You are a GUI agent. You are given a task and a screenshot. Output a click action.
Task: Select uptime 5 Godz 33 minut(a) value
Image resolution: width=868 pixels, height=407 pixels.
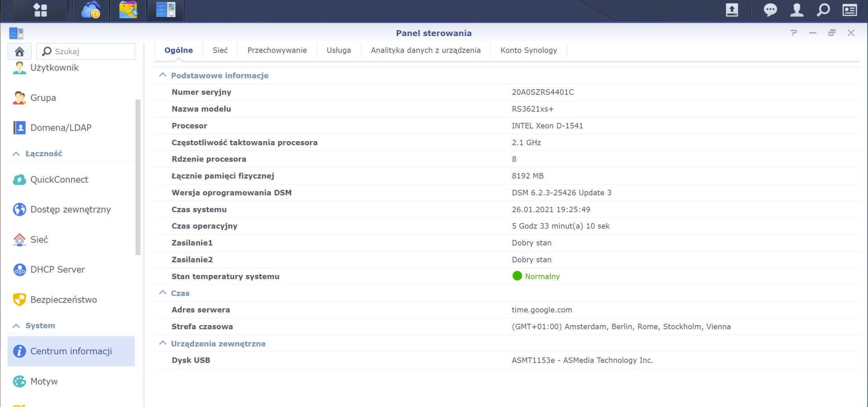(x=561, y=226)
